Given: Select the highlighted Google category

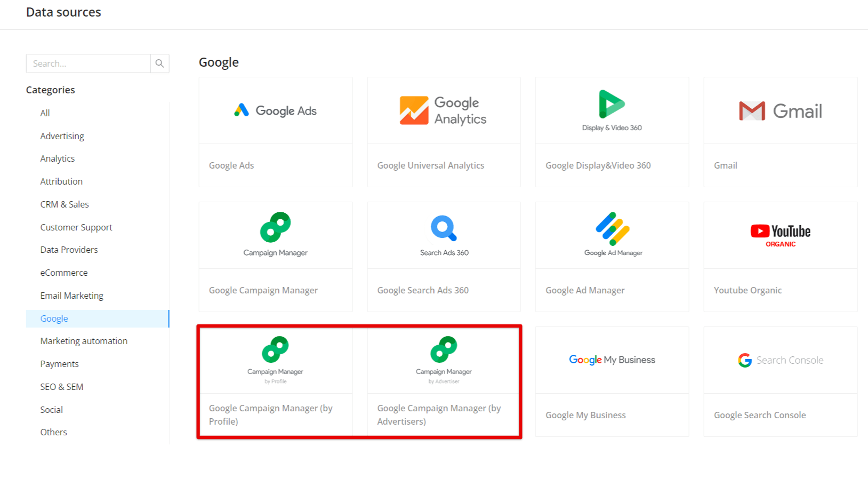Looking at the screenshot, I should pyautogui.click(x=98, y=318).
